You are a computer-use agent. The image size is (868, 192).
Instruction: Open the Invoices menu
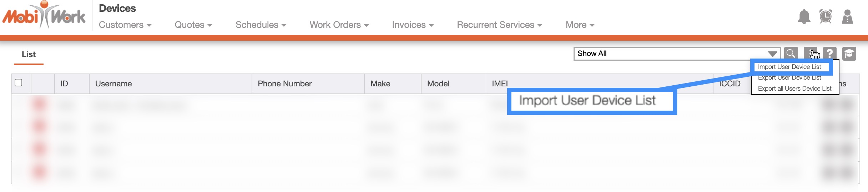point(413,25)
